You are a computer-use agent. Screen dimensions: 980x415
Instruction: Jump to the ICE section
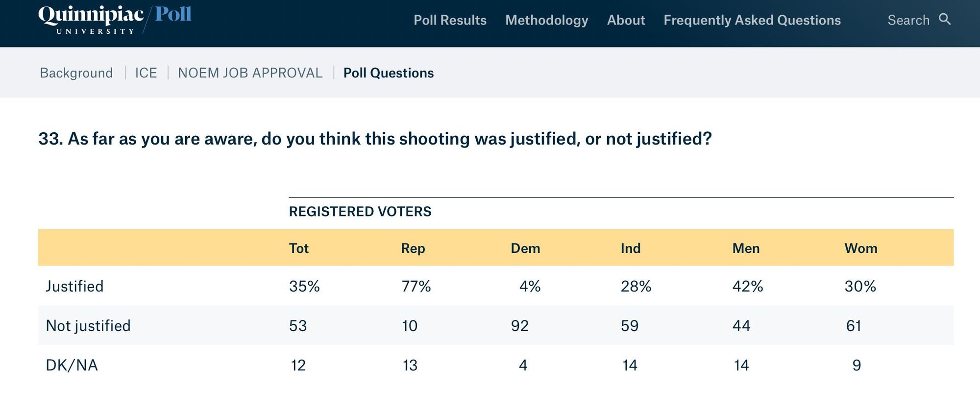click(x=146, y=73)
